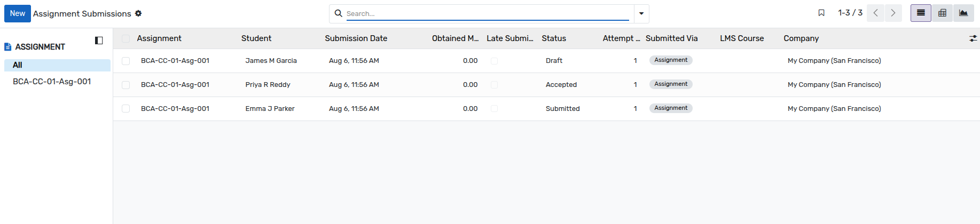Click the bookmark favorites icon

[821, 13]
